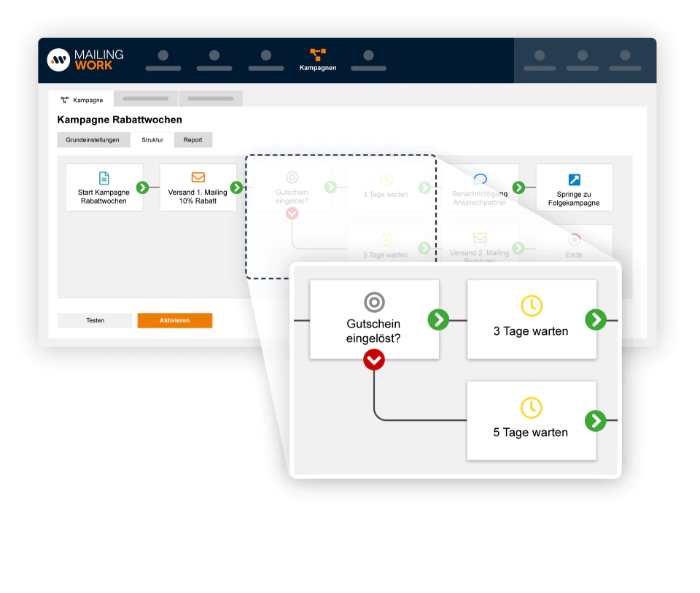Click the orange envelope icon of Versand 1. Mailing
The height and width of the screenshot is (593, 700).
click(198, 177)
